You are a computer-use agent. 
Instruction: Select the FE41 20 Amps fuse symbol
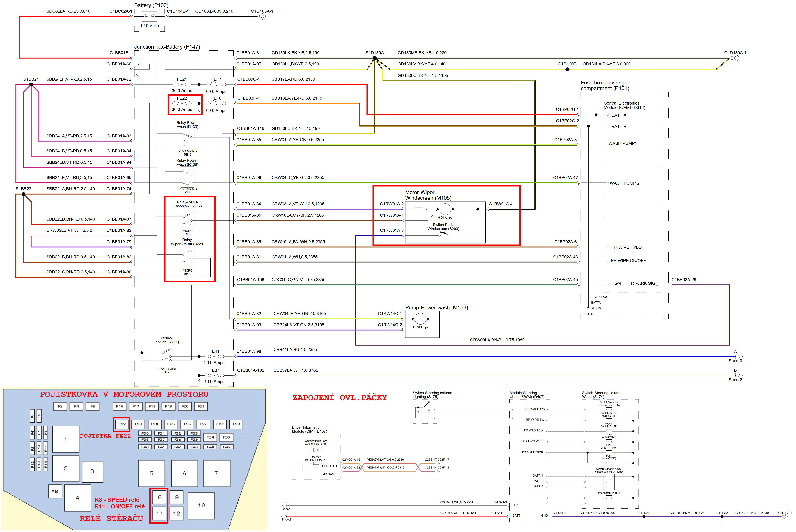point(214,357)
